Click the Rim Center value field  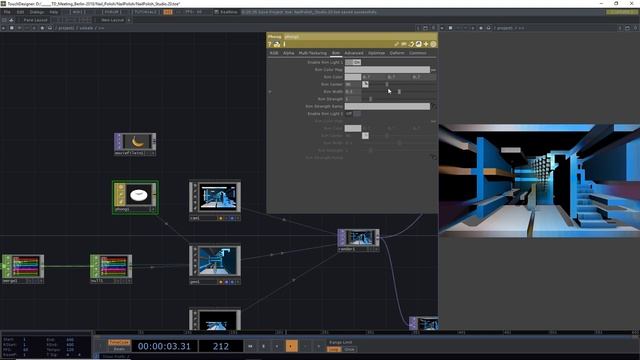(x=353, y=84)
